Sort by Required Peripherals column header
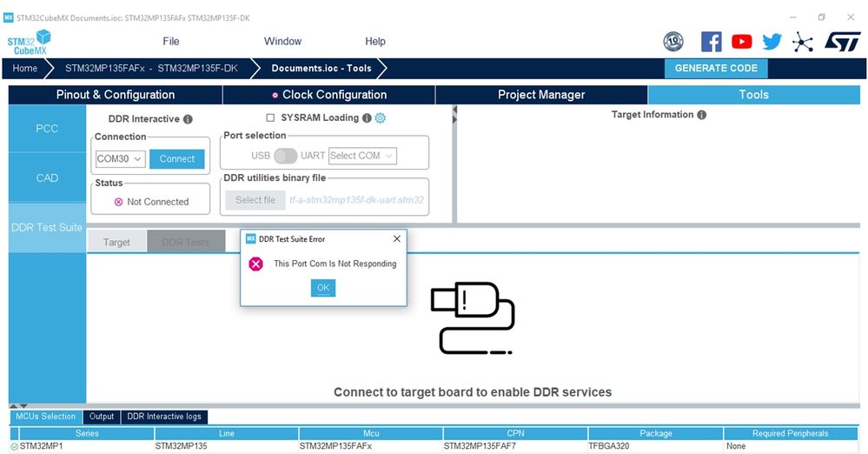Screen dimensions: 868x454 791,433
